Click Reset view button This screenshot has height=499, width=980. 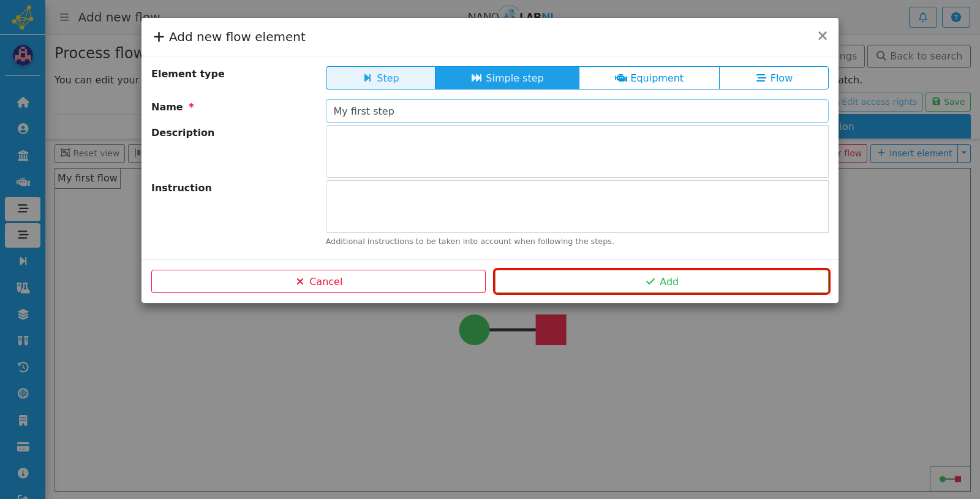(x=89, y=153)
